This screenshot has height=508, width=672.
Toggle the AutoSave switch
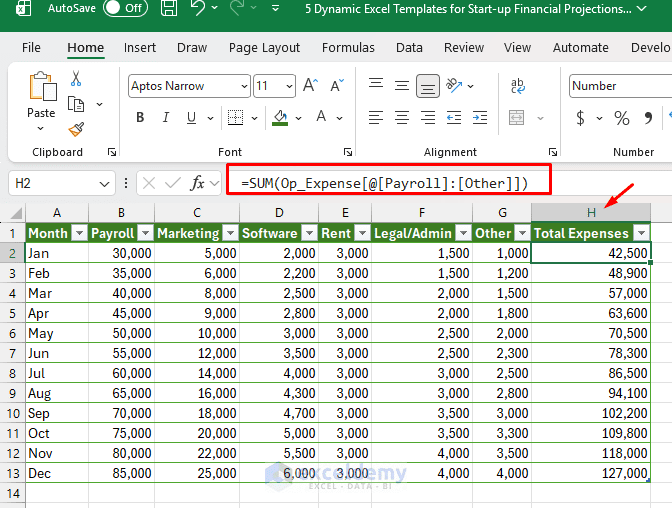pyautogui.click(x=125, y=8)
